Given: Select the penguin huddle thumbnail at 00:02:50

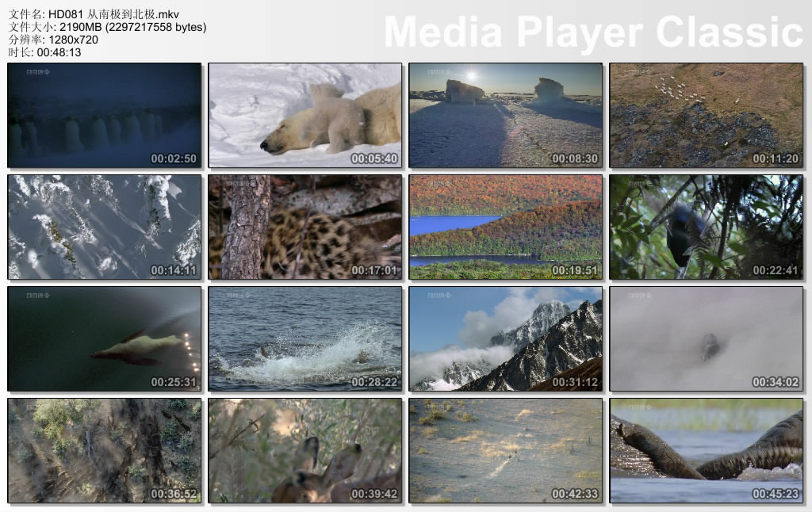Looking at the screenshot, I should pos(105,115).
